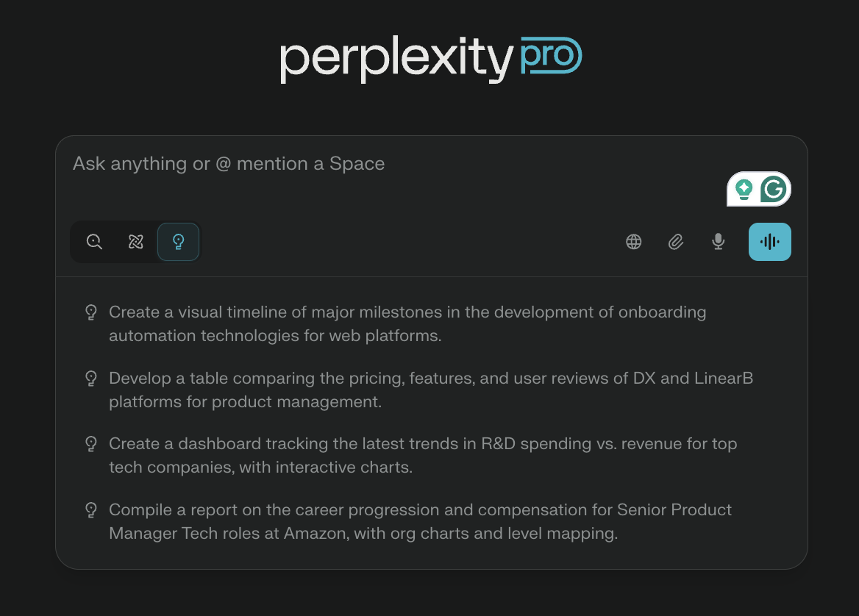The image size is (859, 616).
Task: Click the lightbulb icon beside the timeline suggestion
Action: tap(90, 312)
